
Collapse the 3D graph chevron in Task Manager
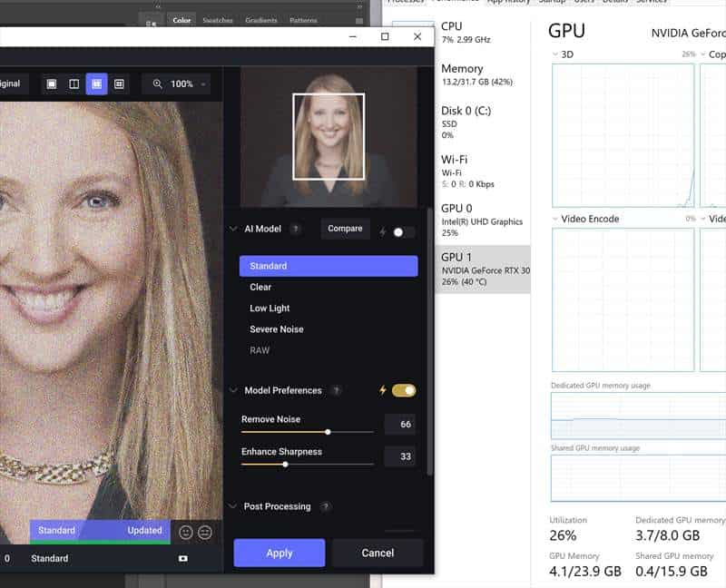pyautogui.click(x=555, y=54)
